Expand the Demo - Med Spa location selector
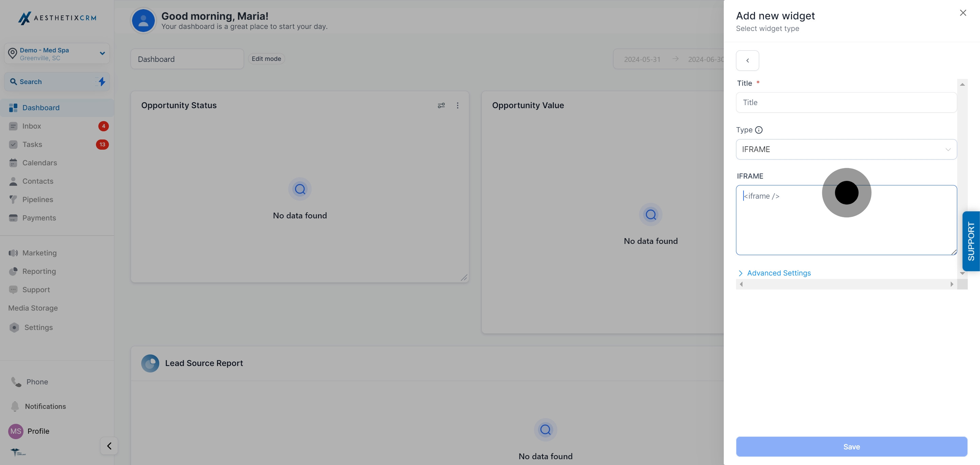Screen dimensions: 980x465 (x=57, y=54)
